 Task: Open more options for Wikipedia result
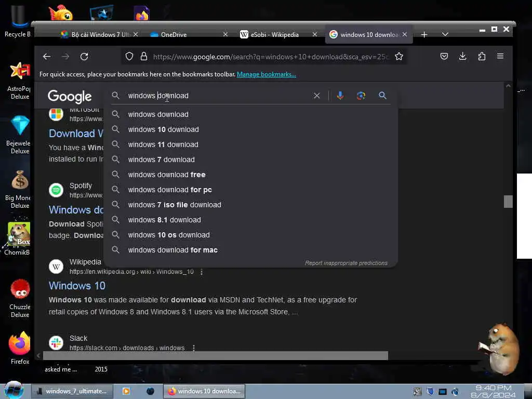[x=202, y=272]
